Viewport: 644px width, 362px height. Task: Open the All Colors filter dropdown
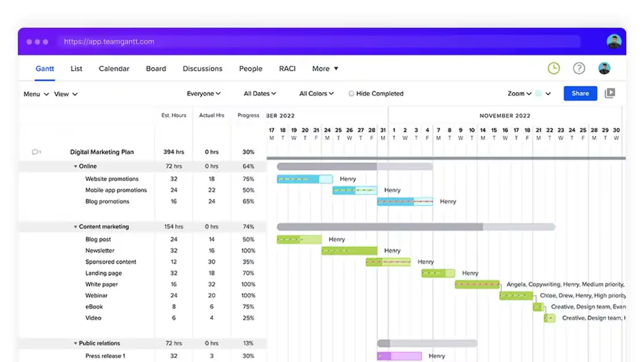tap(317, 93)
